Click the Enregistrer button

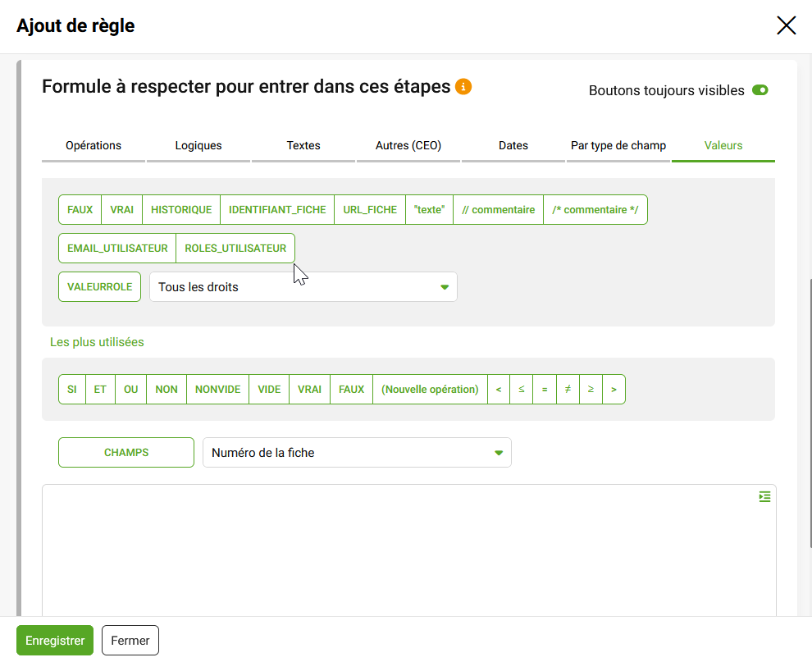[55, 641]
